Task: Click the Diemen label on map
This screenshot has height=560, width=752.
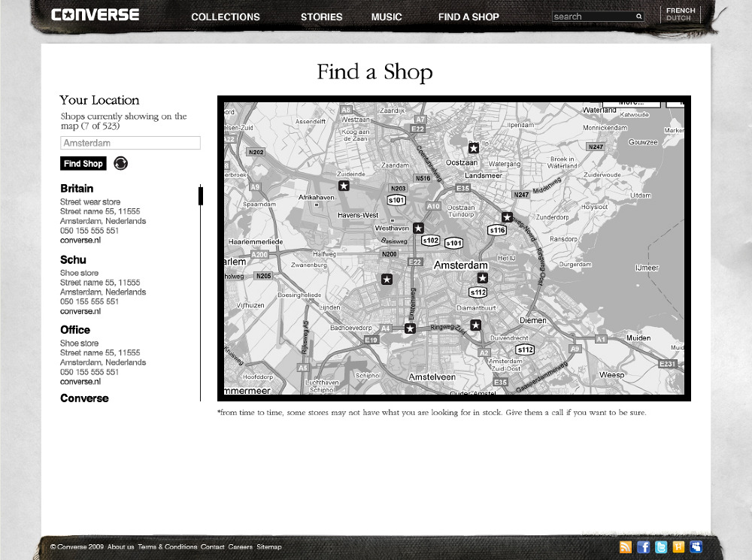Action: pyautogui.click(x=533, y=320)
